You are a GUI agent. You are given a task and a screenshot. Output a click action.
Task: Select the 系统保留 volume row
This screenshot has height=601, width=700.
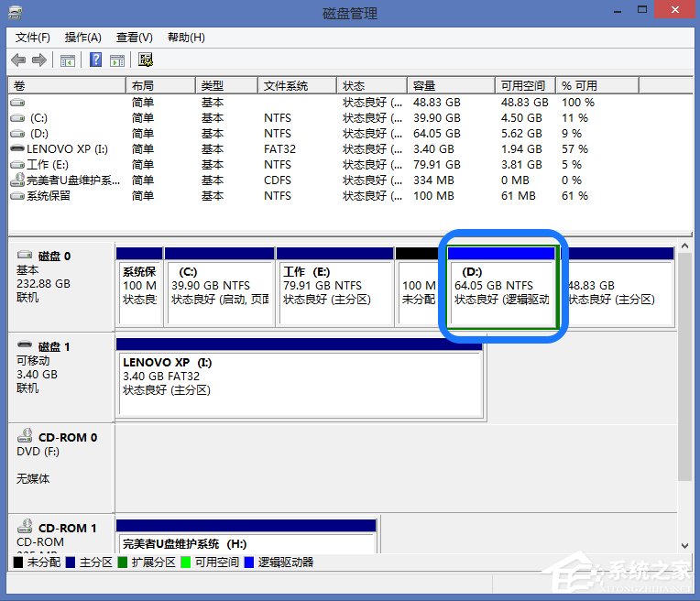(x=350, y=196)
